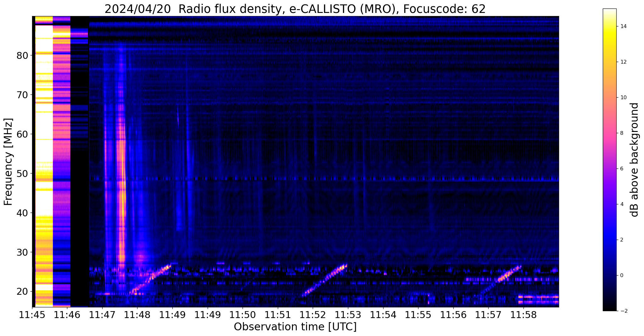This screenshot has width=644, height=336.
Task: Select the 11:51 time tick label
Action: (x=278, y=315)
